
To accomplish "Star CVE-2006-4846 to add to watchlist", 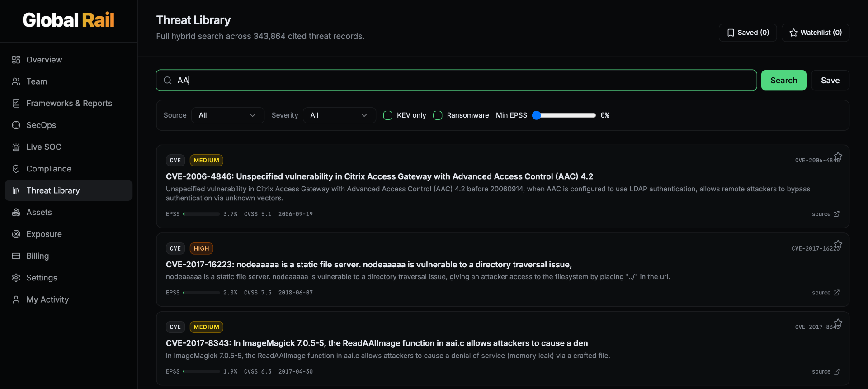I will click(x=838, y=156).
